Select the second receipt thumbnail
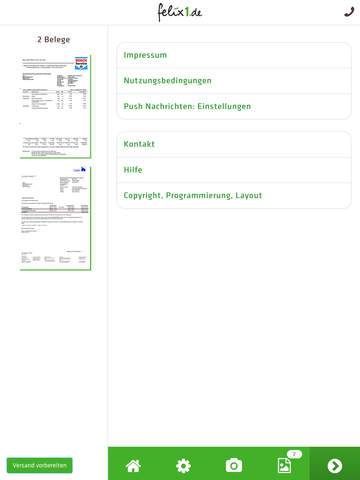Screen dimensions: 360x480 click(55, 218)
